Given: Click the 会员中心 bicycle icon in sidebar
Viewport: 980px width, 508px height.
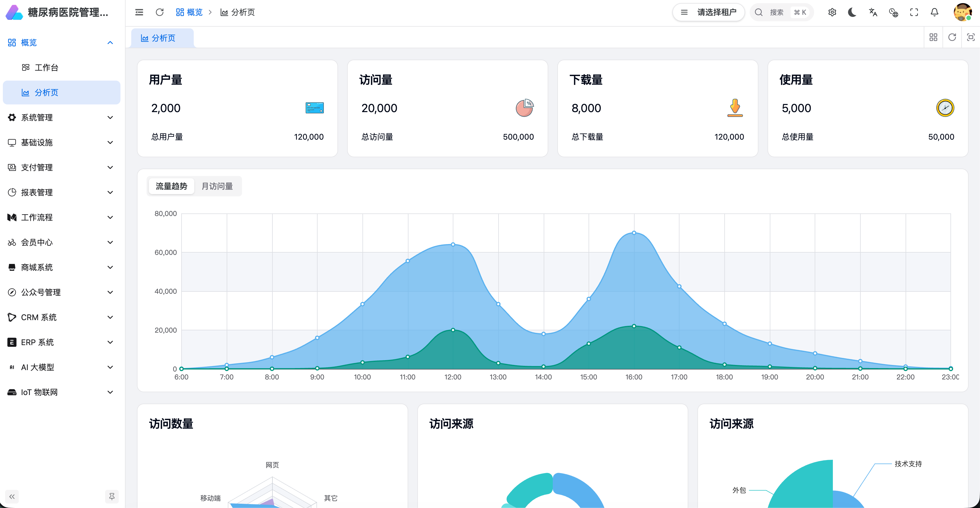Looking at the screenshot, I should pos(12,242).
